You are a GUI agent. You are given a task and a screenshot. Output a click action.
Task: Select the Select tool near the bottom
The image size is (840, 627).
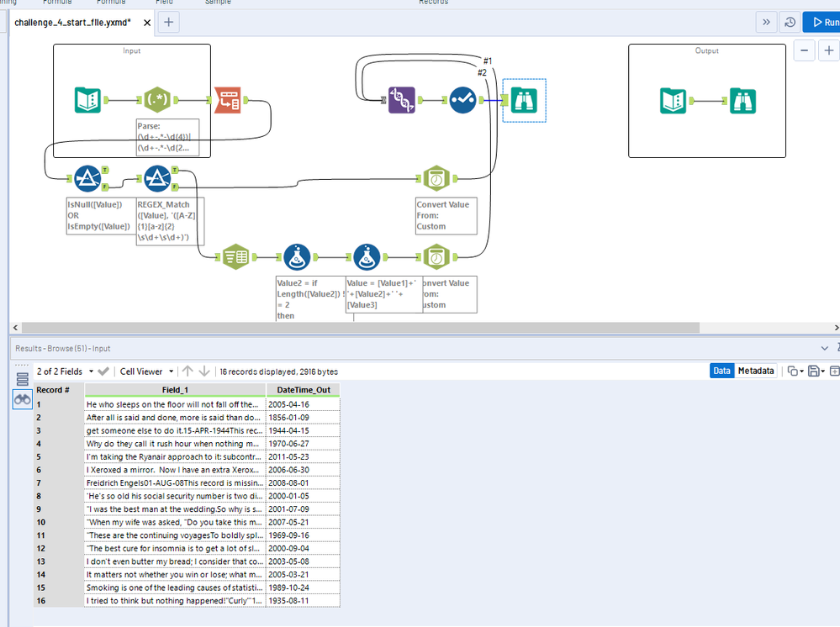pyautogui.click(x=235, y=258)
